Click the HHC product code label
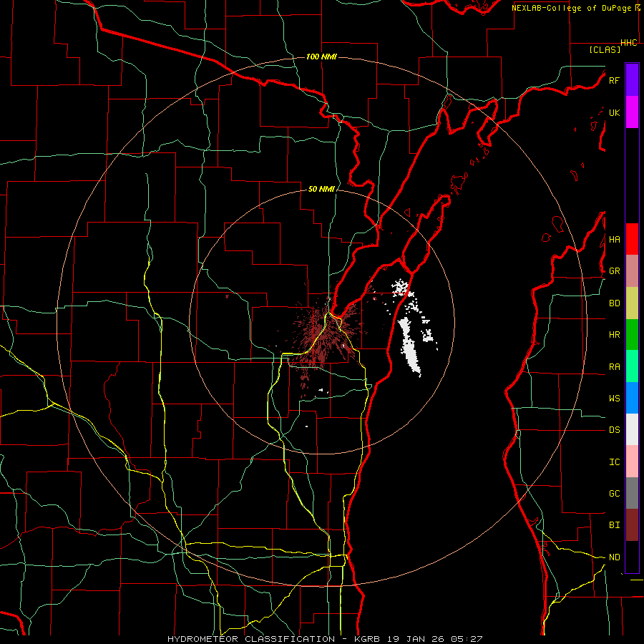Image resolution: width=644 pixels, height=644 pixels. pyautogui.click(x=628, y=43)
